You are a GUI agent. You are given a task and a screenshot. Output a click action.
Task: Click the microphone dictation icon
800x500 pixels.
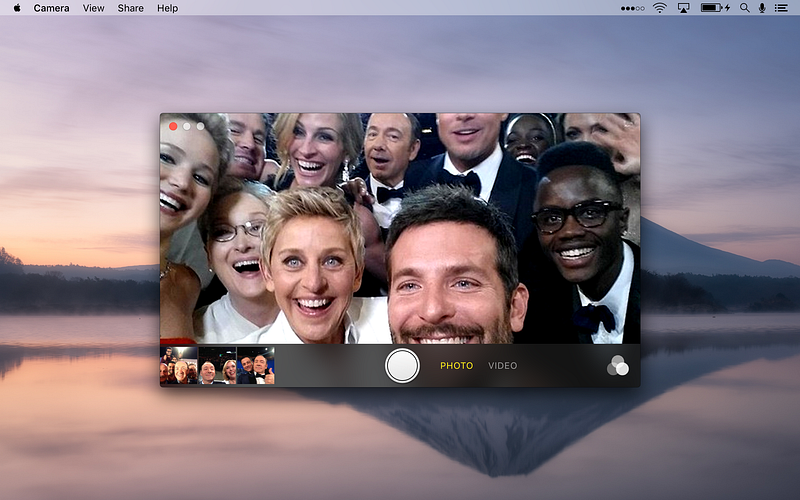(762, 8)
